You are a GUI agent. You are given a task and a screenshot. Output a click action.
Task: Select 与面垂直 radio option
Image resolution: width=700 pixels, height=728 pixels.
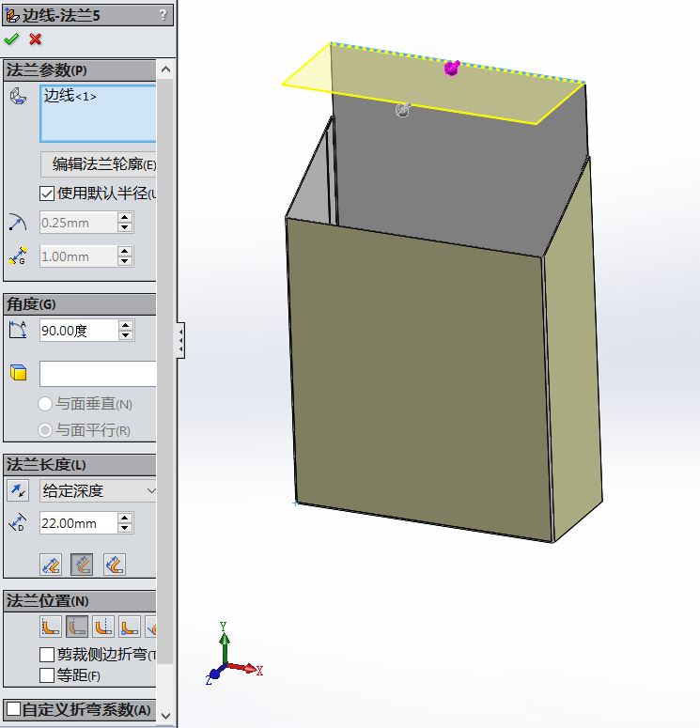[45, 404]
